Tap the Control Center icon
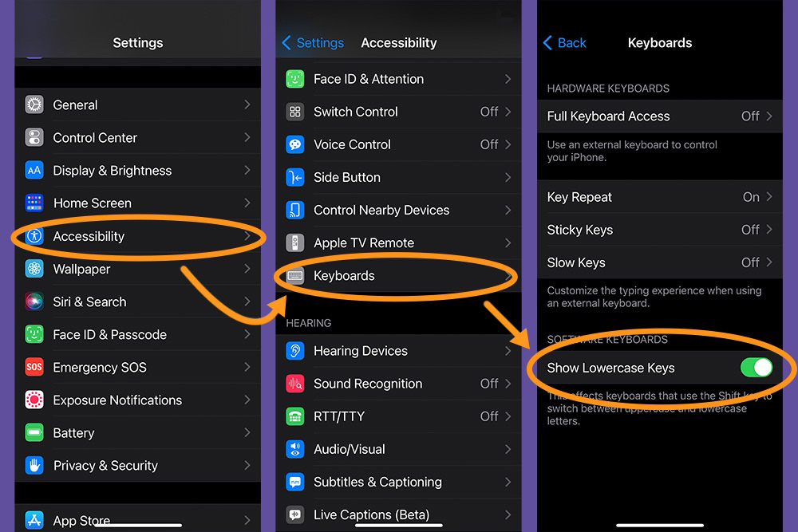Image resolution: width=798 pixels, height=532 pixels. [x=34, y=137]
